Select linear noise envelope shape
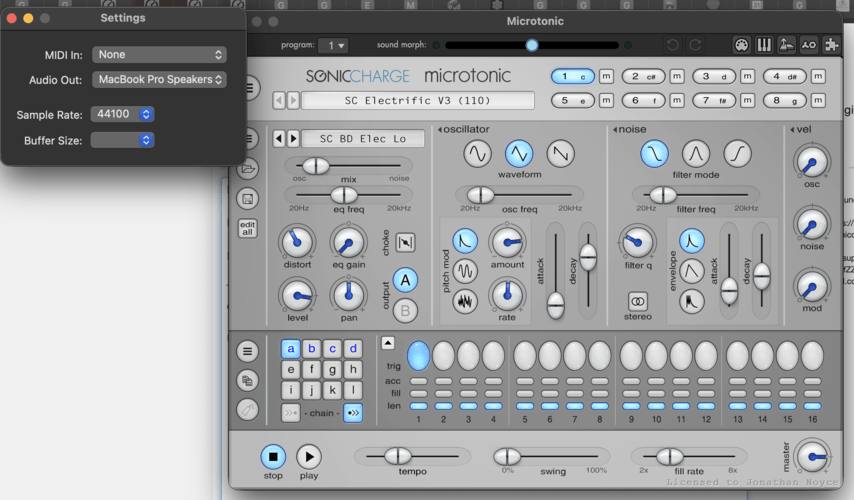 [x=692, y=271]
